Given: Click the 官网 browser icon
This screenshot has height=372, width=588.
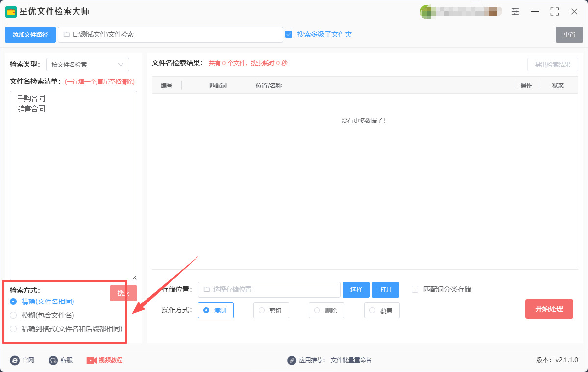Looking at the screenshot, I should click(x=15, y=360).
